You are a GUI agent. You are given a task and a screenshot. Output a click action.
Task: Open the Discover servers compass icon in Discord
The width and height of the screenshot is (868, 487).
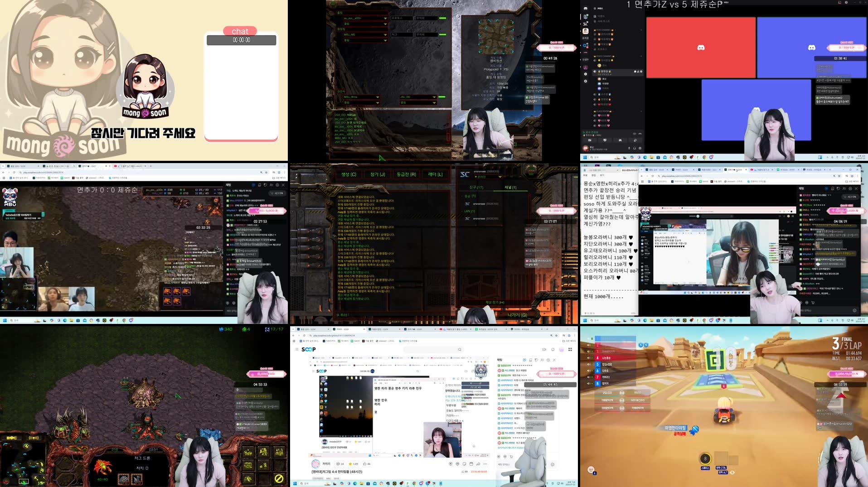tap(585, 81)
